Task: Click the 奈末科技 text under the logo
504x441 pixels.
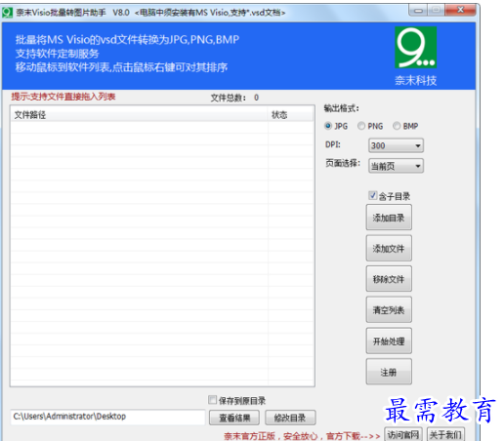Action: coord(416,80)
